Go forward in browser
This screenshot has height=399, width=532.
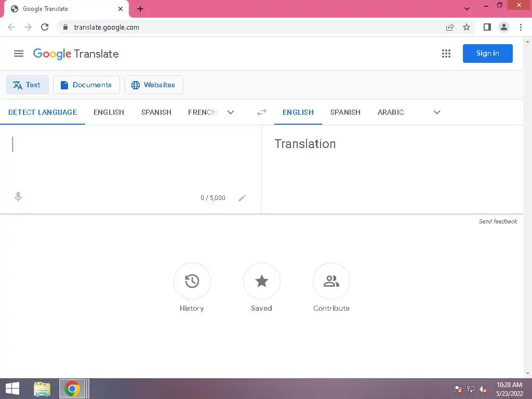click(28, 27)
